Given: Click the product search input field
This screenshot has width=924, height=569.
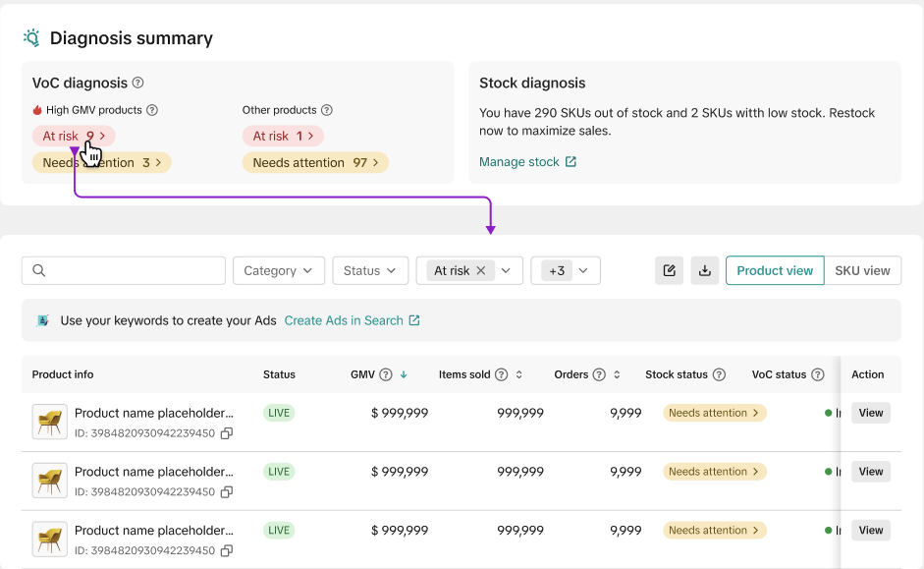Looking at the screenshot, I should pos(124,271).
